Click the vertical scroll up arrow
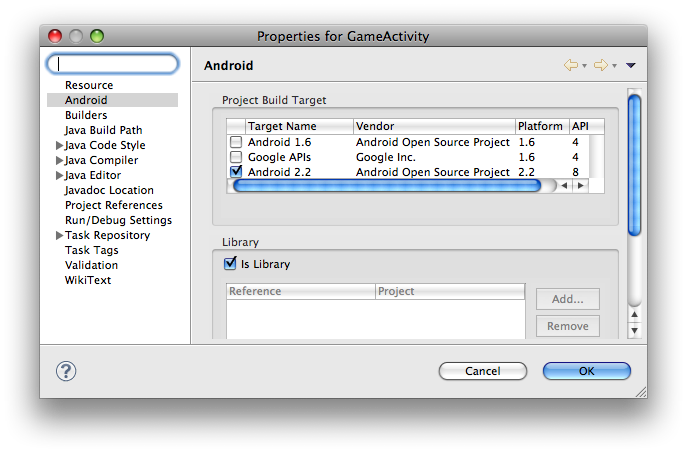Screen dimensions: 687x453 click(x=634, y=315)
